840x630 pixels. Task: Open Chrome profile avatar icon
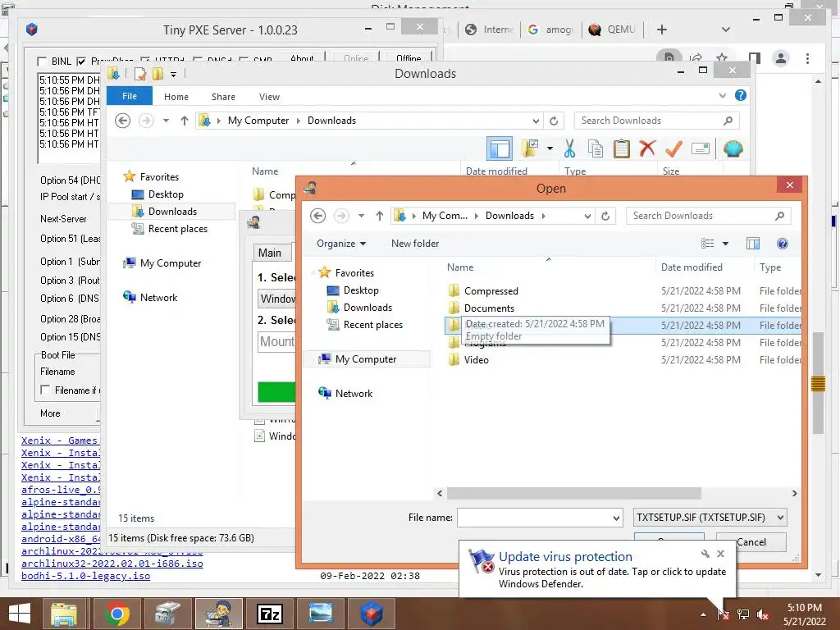pyautogui.click(x=781, y=58)
